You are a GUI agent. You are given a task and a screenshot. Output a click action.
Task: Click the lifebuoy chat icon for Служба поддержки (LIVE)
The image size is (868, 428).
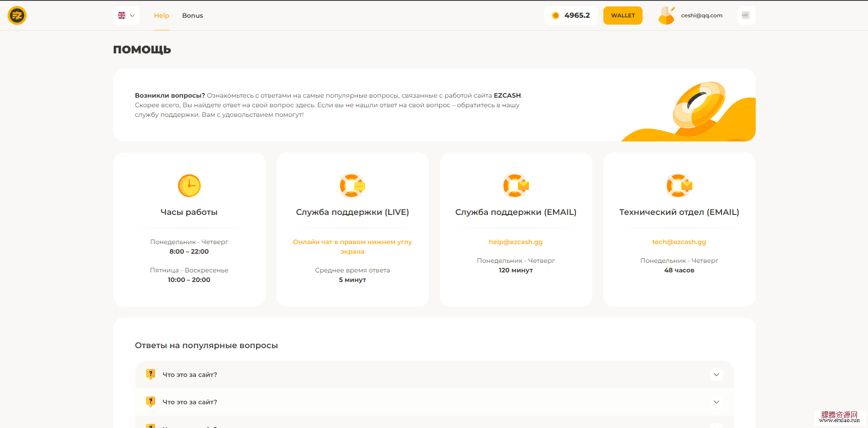pyautogui.click(x=352, y=186)
